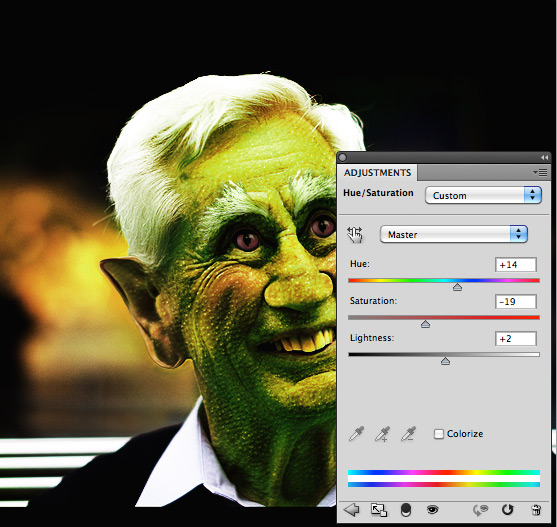Click the Hue slider handle
Image resolution: width=557 pixels, height=527 pixels.
point(457,287)
